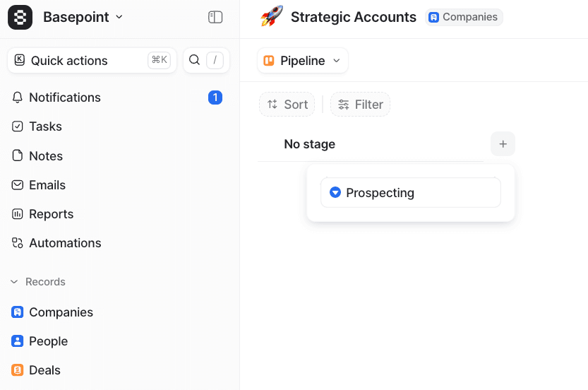This screenshot has height=390, width=588.
Task: Click the Sort button
Action: [x=287, y=105]
